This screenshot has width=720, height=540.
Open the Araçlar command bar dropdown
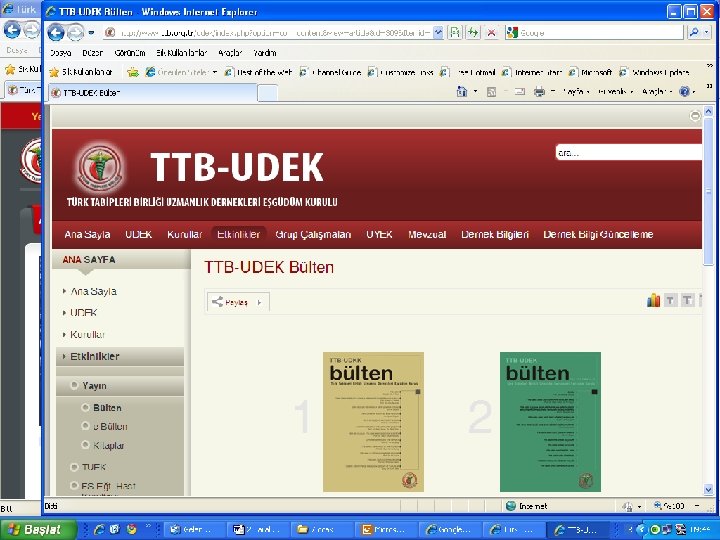[x=656, y=92]
